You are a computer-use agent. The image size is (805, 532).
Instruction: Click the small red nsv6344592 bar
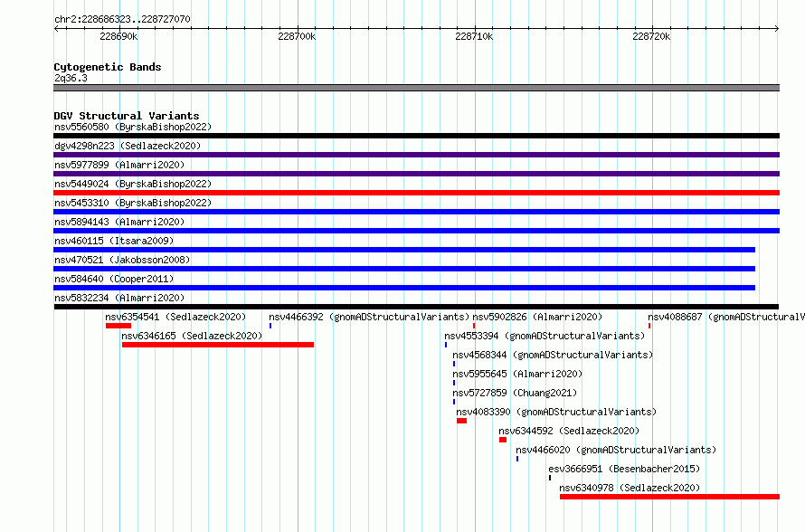click(503, 440)
